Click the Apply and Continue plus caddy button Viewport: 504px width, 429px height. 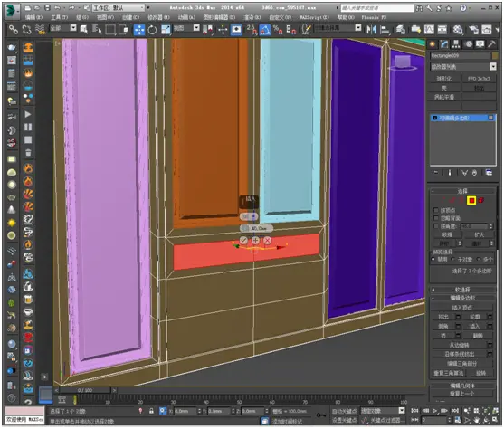(255, 240)
